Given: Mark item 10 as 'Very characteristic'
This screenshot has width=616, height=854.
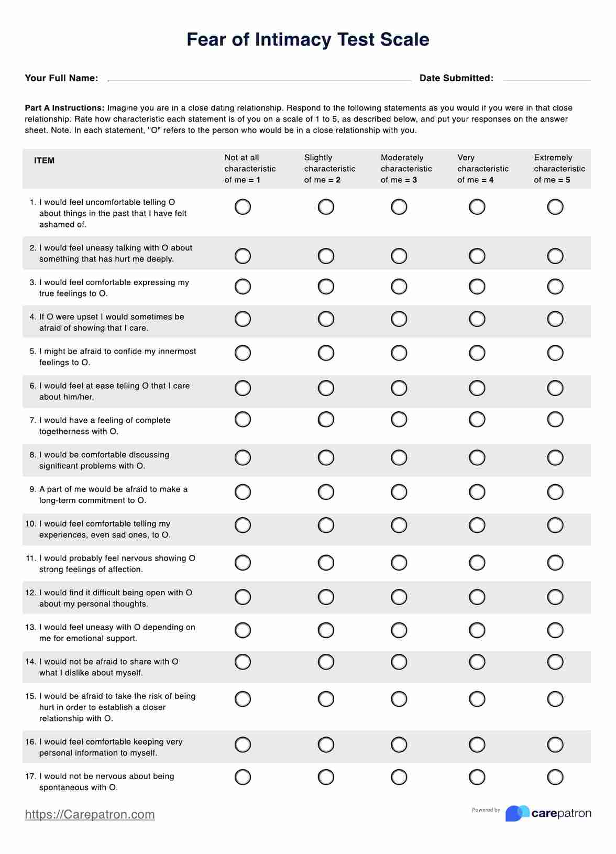Looking at the screenshot, I should (477, 525).
